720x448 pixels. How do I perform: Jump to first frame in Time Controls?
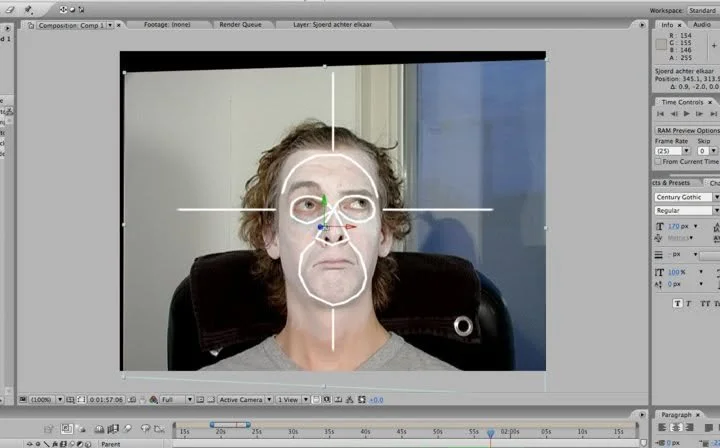click(x=660, y=113)
